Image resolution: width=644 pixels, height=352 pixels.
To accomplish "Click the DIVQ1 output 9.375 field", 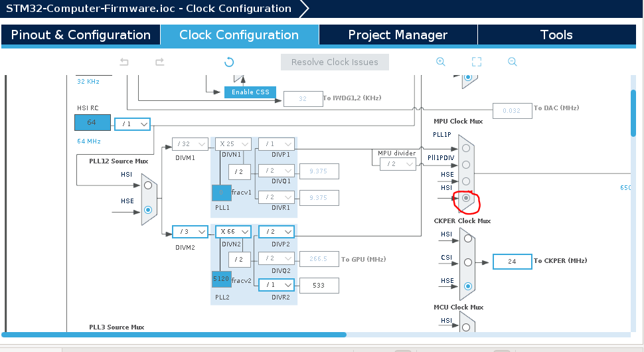I will pos(319,171).
